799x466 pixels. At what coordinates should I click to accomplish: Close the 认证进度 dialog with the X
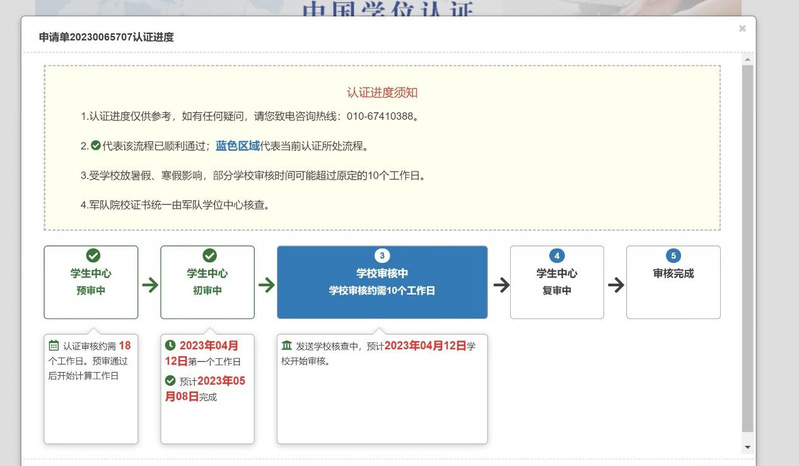742,29
